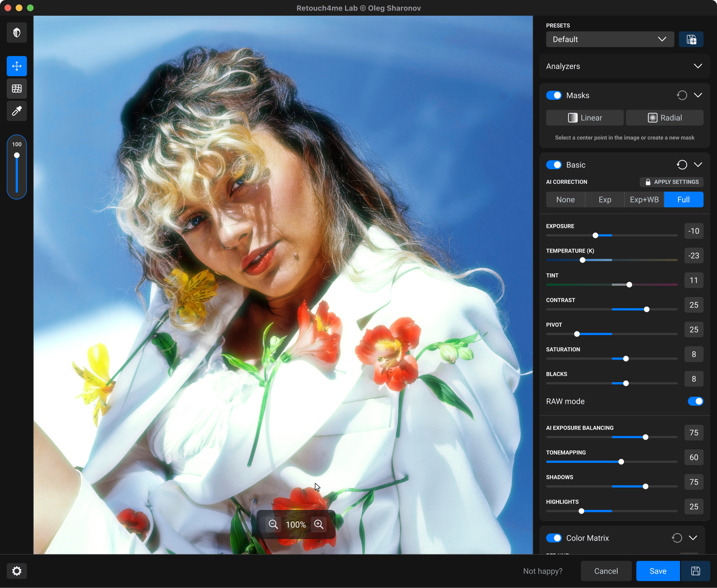Click the Temperature slider handle
Viewport: 717px width, 588px height.
point(583,260)
